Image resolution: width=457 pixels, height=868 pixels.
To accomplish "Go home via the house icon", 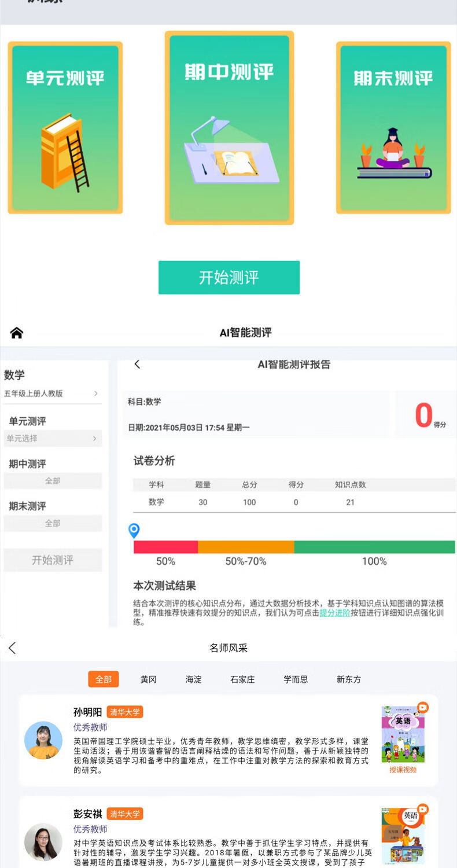I will [17, 333].
